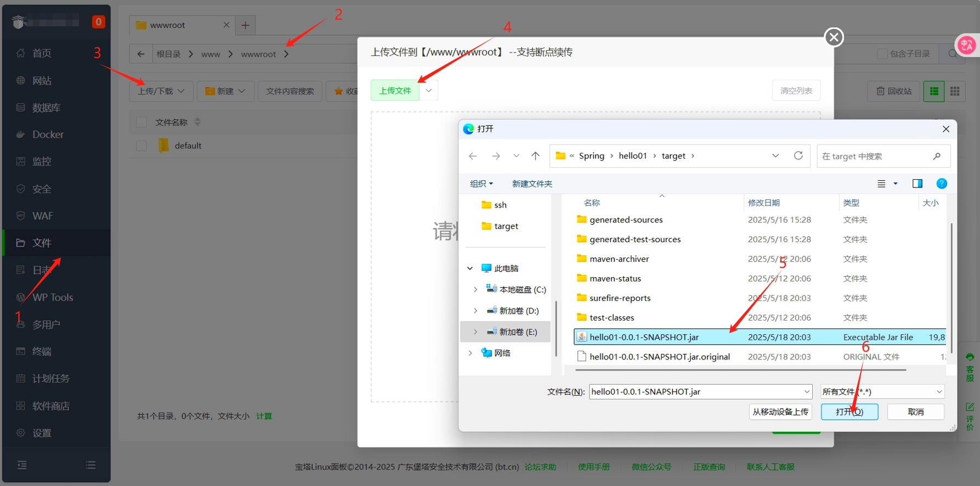Go back with the path bar arrow
Viewport: 980px width, 486px height.
141,54
